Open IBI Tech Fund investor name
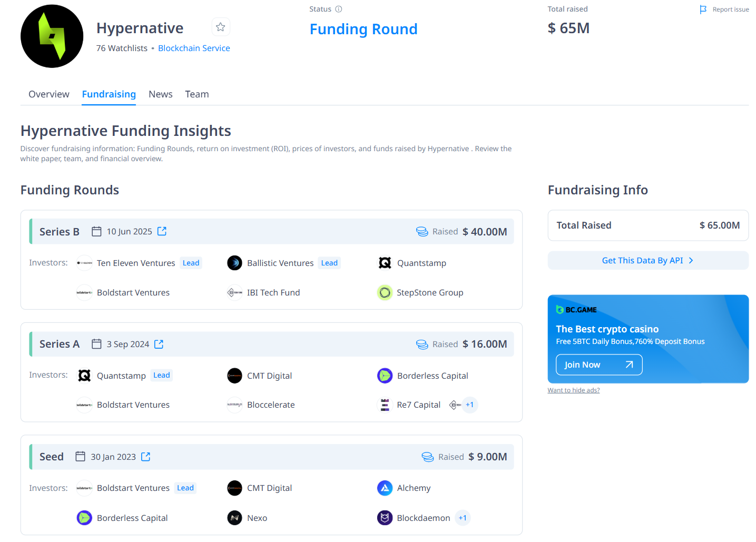 point(273,292)
